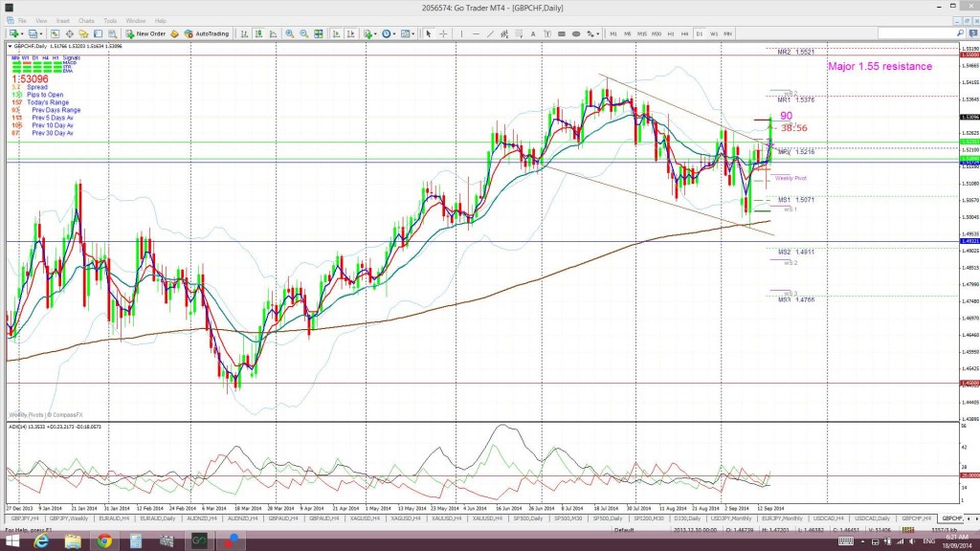Switch to M5 timeframe
The height and width of the screenshot is (551, 980).
click(x=628, y=33)
